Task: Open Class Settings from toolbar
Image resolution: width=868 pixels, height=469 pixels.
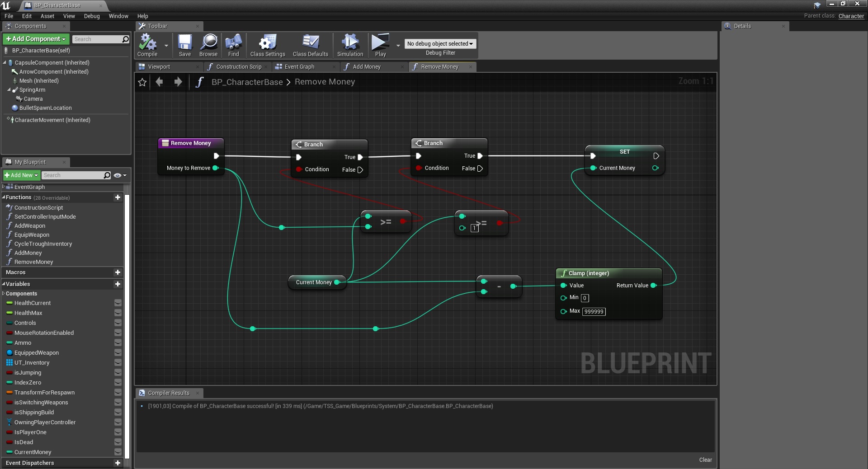Action: click(268, 45)
